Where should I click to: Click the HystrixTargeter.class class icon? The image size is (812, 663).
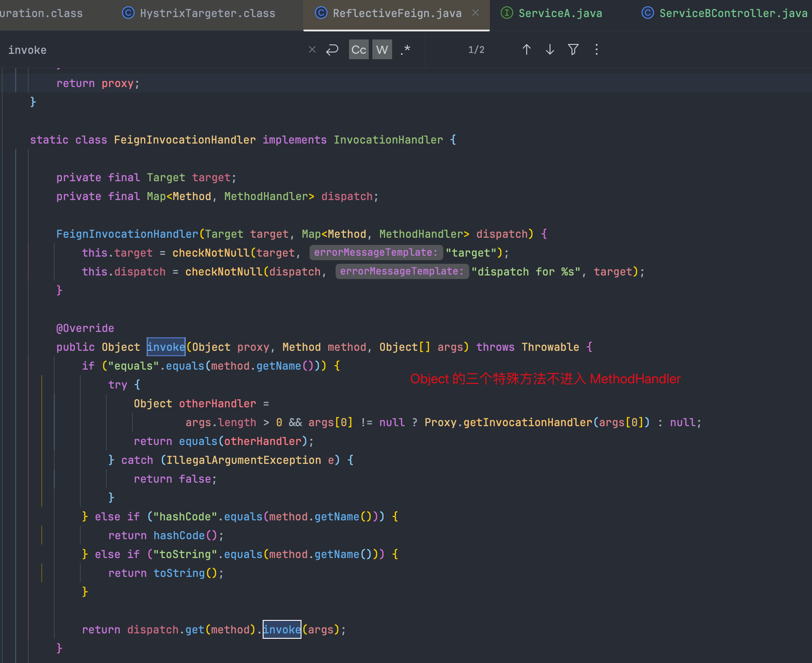tap(128, 13)
